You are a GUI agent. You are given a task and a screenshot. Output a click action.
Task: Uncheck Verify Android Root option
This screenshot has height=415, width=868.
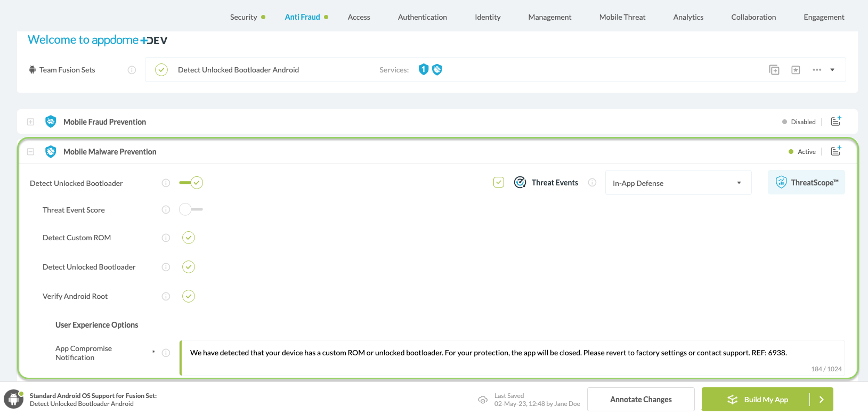point(189,296)
